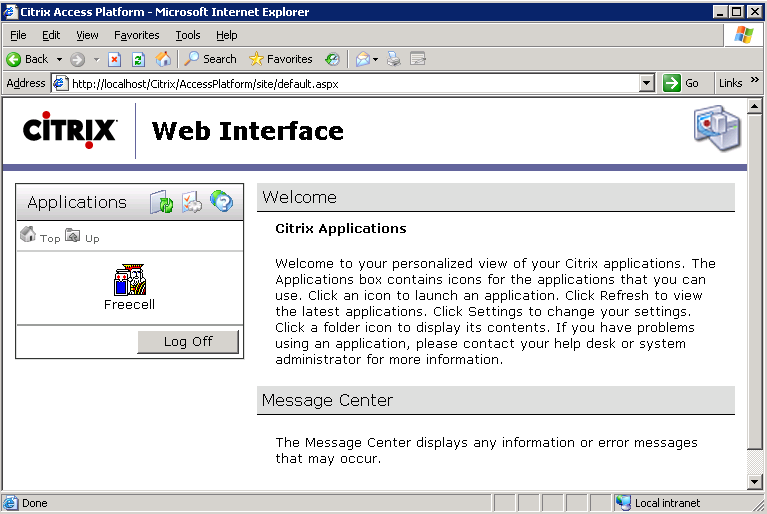Click the vertical scrollbar thumb

pyautogui.click(x=755, y=281)
